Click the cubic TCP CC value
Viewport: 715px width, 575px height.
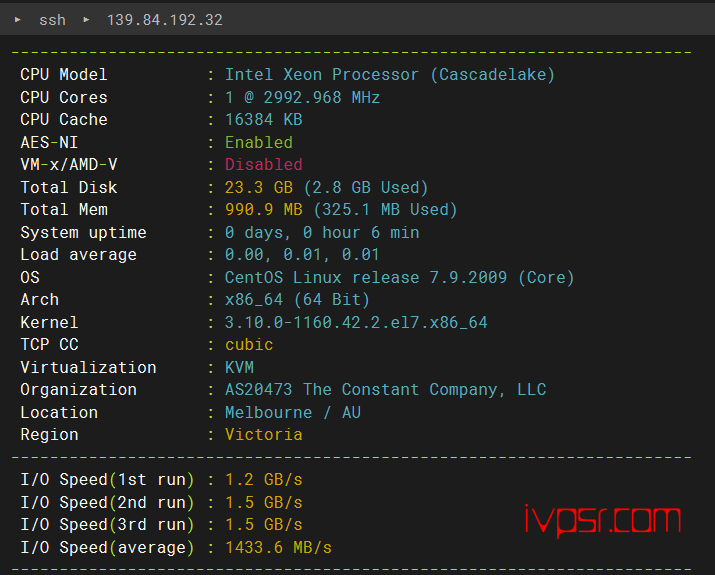[x=249, y=345]
